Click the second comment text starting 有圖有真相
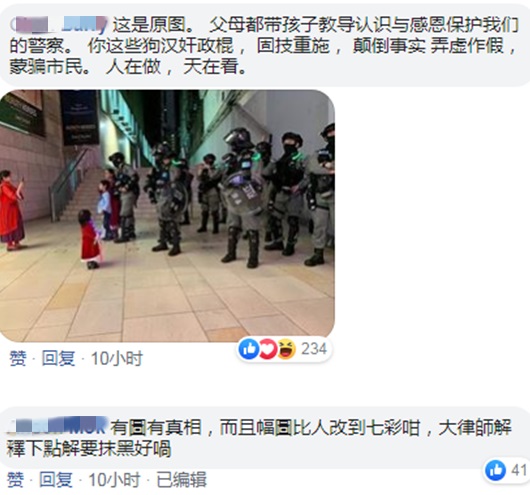The height and width of the screenshot is (495, 530). pos(259,438)
